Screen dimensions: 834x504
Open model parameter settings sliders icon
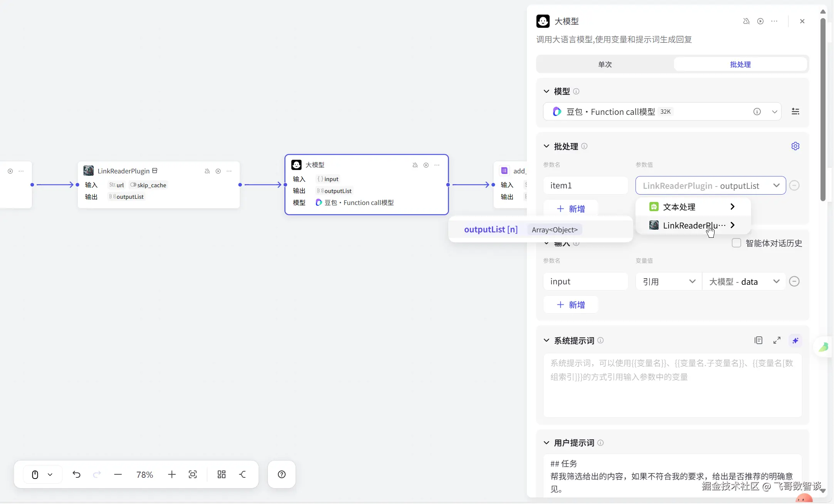coord(795,111)
